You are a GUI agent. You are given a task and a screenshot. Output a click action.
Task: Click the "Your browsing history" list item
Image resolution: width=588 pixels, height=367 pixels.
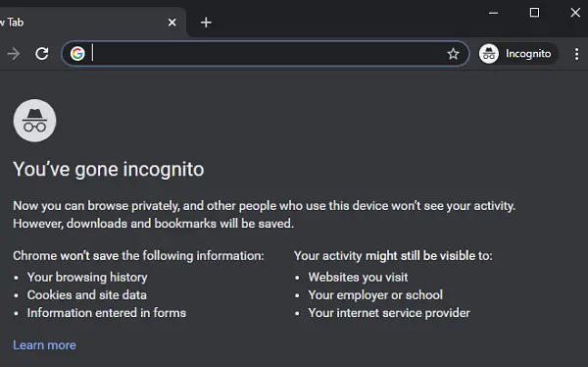click(x=87, y=278)
